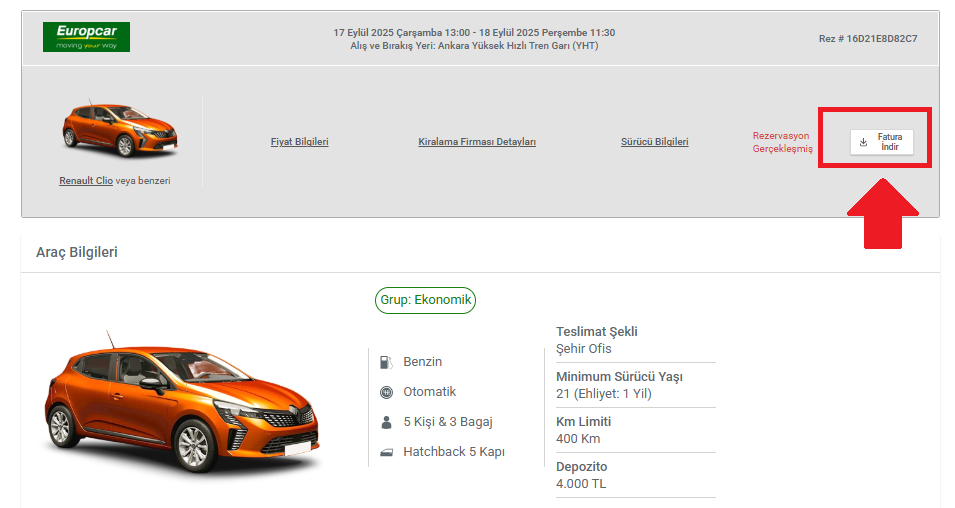Image resolution: width=955 pixels, height=508 pixels.
Task: Click the Rezervasyon Gerçekleşmiş status
Action: pyautogui.click(x=783, y=142)
